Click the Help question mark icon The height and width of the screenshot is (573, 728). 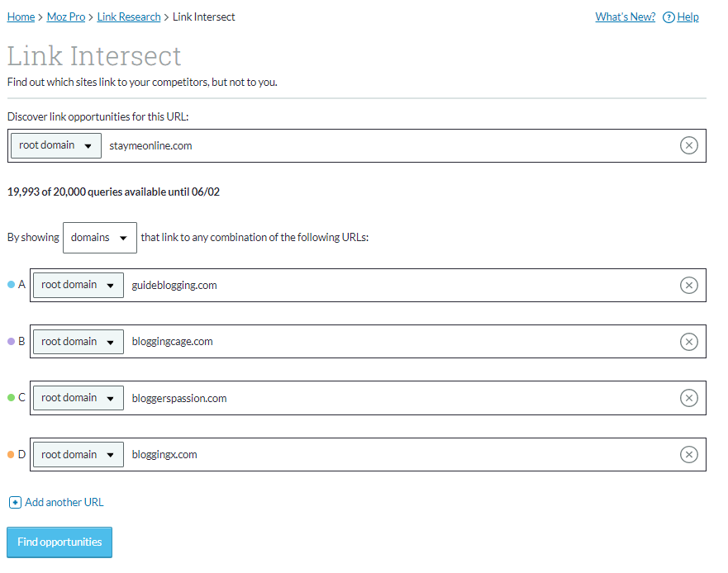click(669, 17)
